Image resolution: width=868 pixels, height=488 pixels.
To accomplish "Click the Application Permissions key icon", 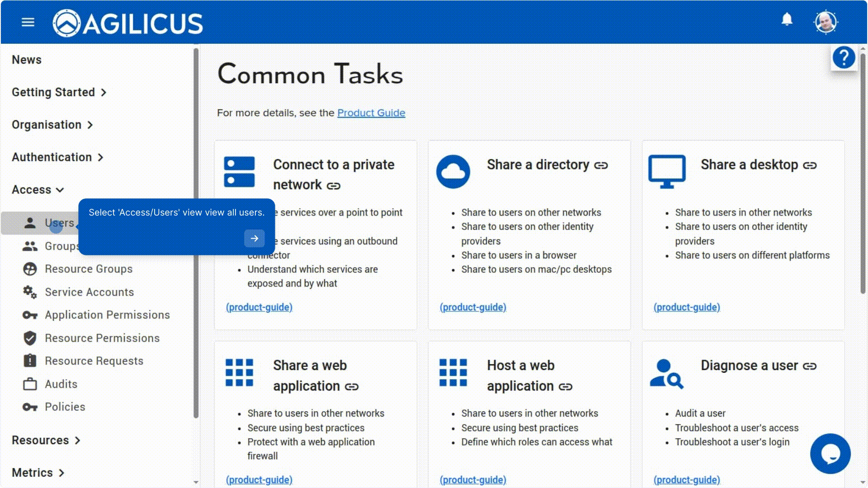I will [x=30, y=315].
